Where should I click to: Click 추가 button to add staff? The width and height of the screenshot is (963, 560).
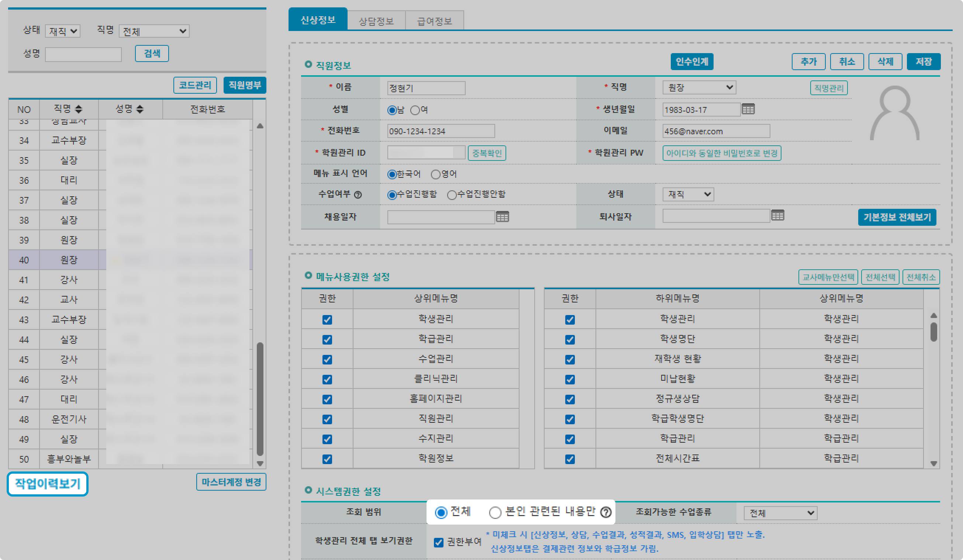tap(808, 62)
